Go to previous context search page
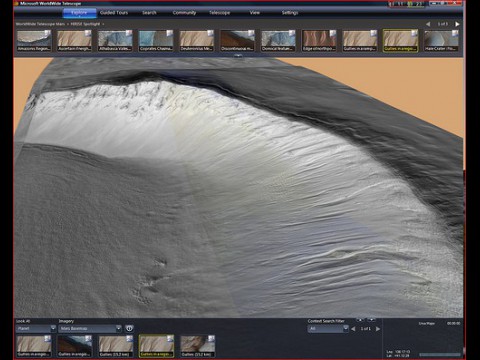The width and height of the screenshot is (480, 360). tap(353, 329)
